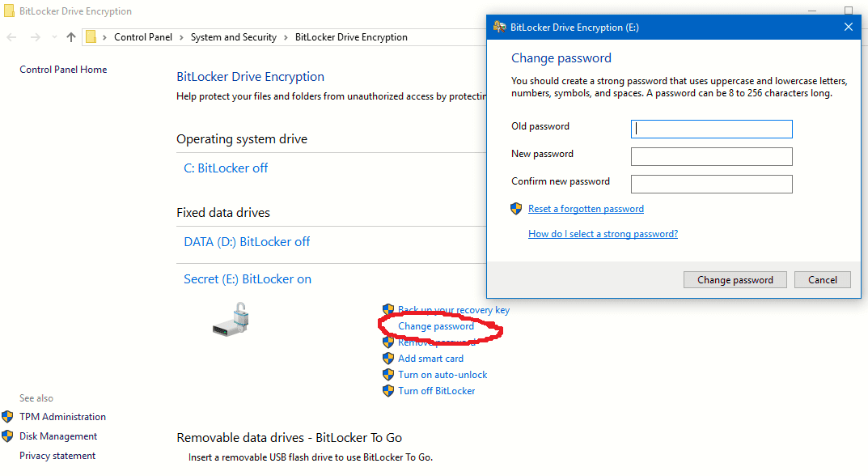This screenshot has height=476, width=868.
Task: Click the Operating system drive heading
Action: point(242,139)
